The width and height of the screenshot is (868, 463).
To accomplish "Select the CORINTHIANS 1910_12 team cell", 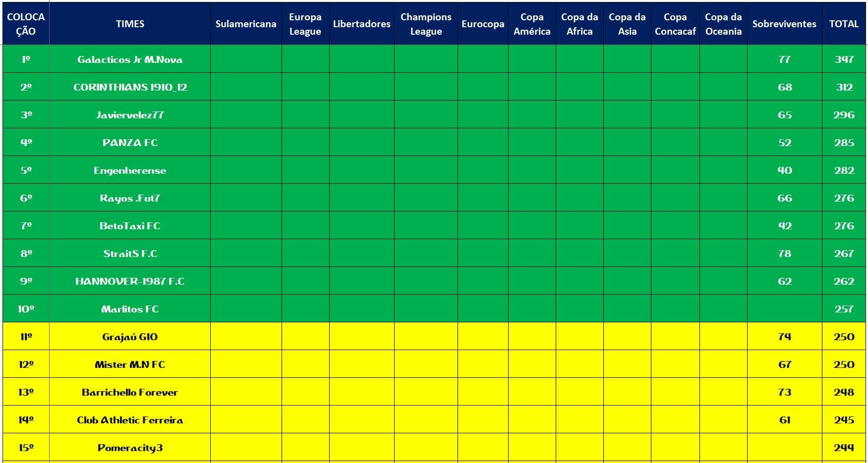I will [x=130, y=87].
